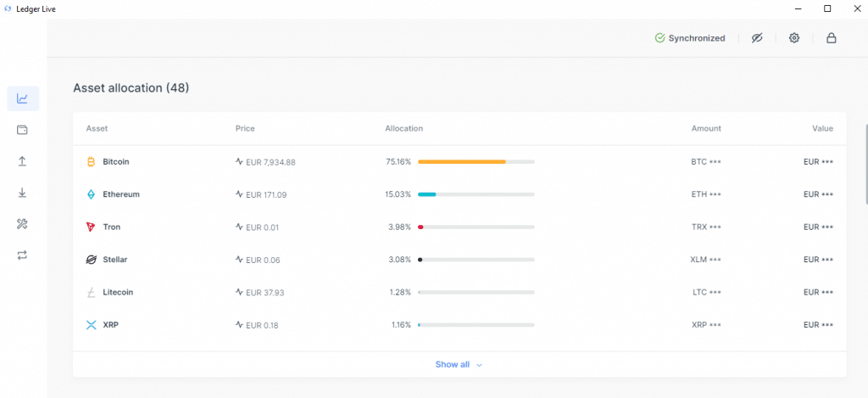Click the Tron logo icon
Screen dimensions: 868x398
[x=92, y=227]
